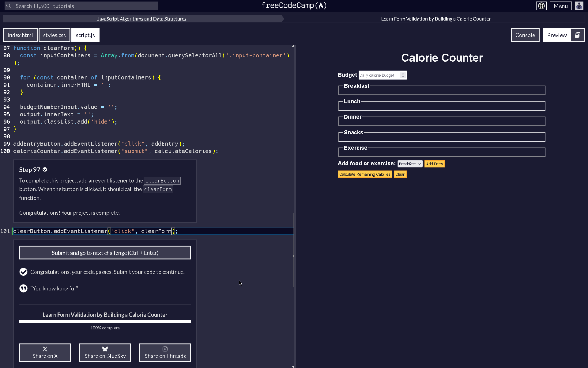Screen dimensions: 588x368
Task: Click the Share on Threads icon button
Action: (x=165, y=352)
